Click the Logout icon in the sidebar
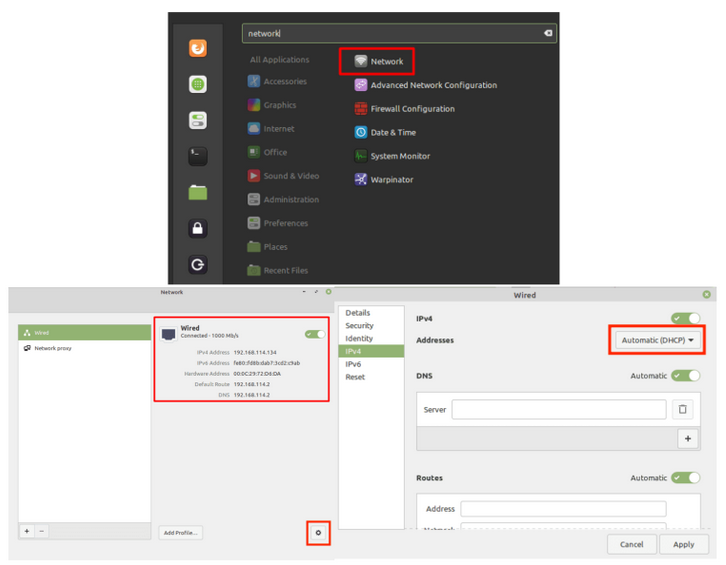The width and height of the screenshot is (726, 565). click(198, 264)
